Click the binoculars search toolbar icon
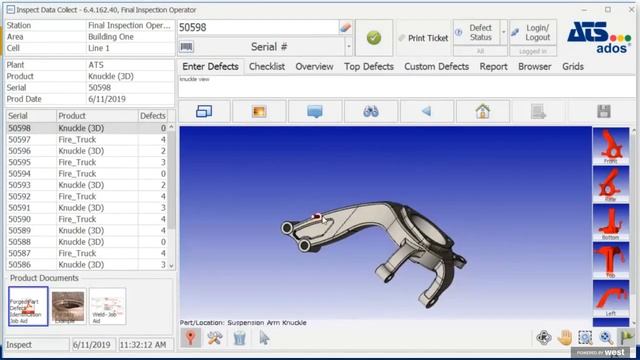Viewport: 640px width, 360px height. tap(371, 111)
